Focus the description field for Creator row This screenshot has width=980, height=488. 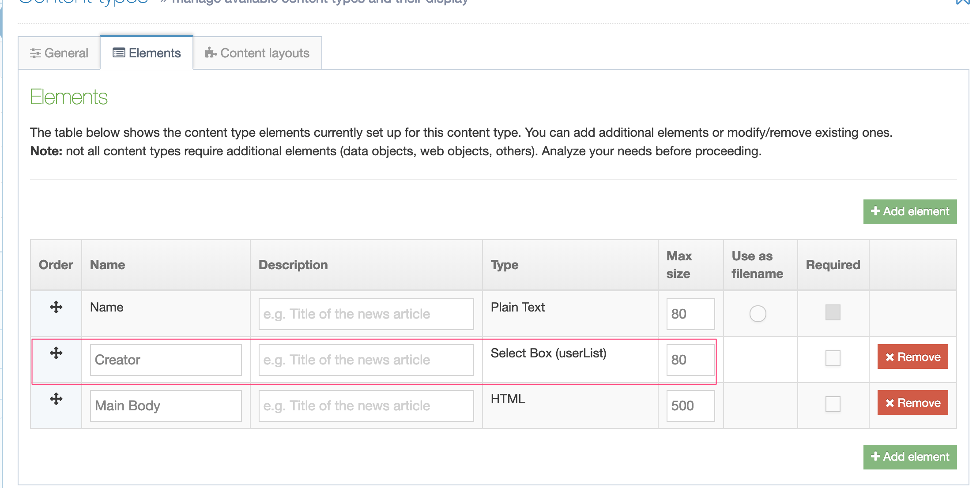click(x=366, y=360)
